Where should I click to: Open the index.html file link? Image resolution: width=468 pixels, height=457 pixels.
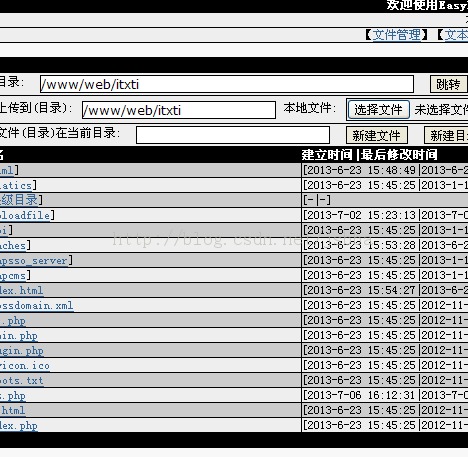coord(21,290)
